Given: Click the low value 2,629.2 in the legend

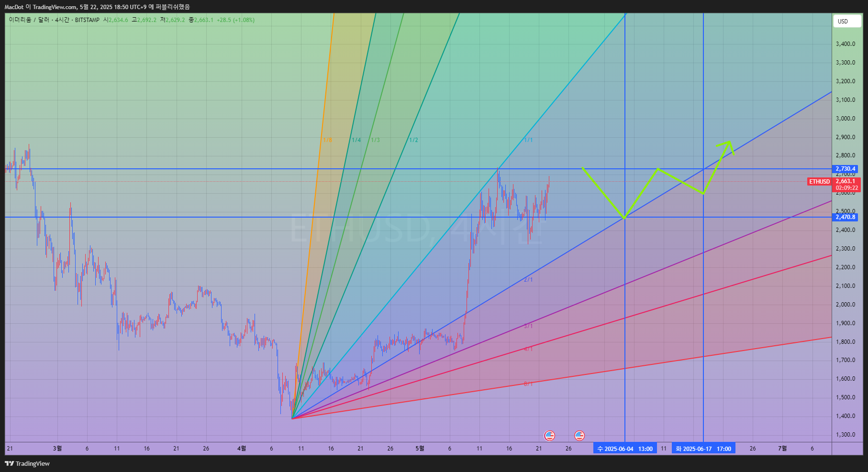Looking at the screenshot, I should (x=175, y=20).
